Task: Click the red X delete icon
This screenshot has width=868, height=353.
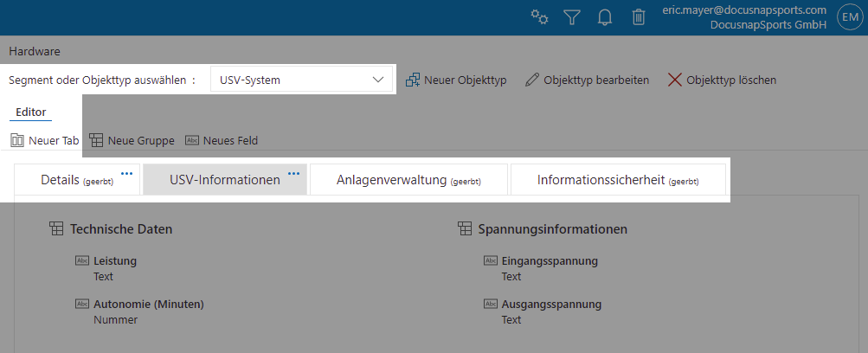Action: (675, 80)
